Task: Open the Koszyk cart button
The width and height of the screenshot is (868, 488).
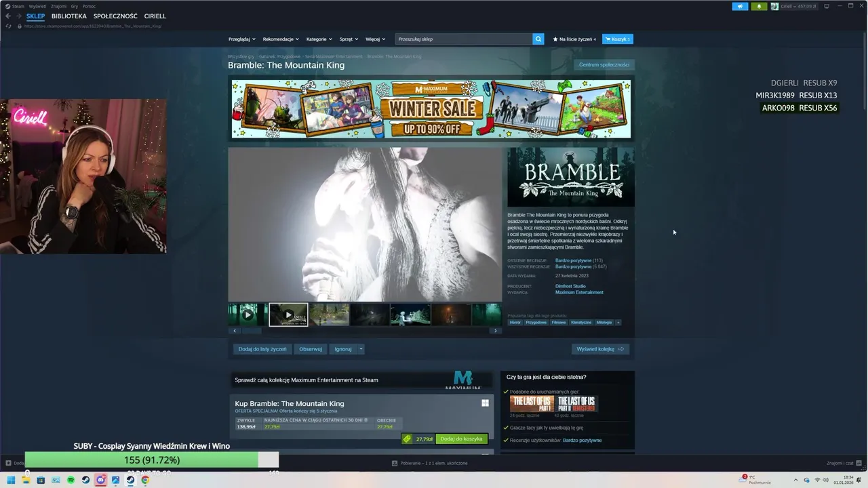Action: [618, 39]
